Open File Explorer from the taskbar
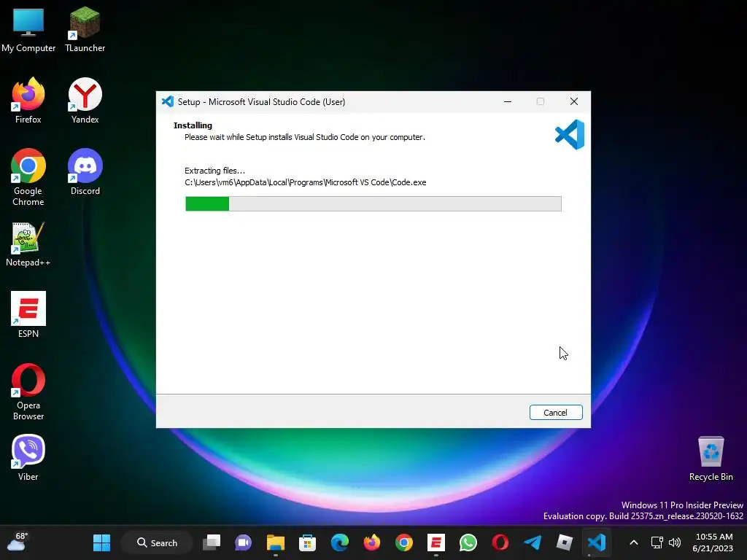 click(275, 542)
